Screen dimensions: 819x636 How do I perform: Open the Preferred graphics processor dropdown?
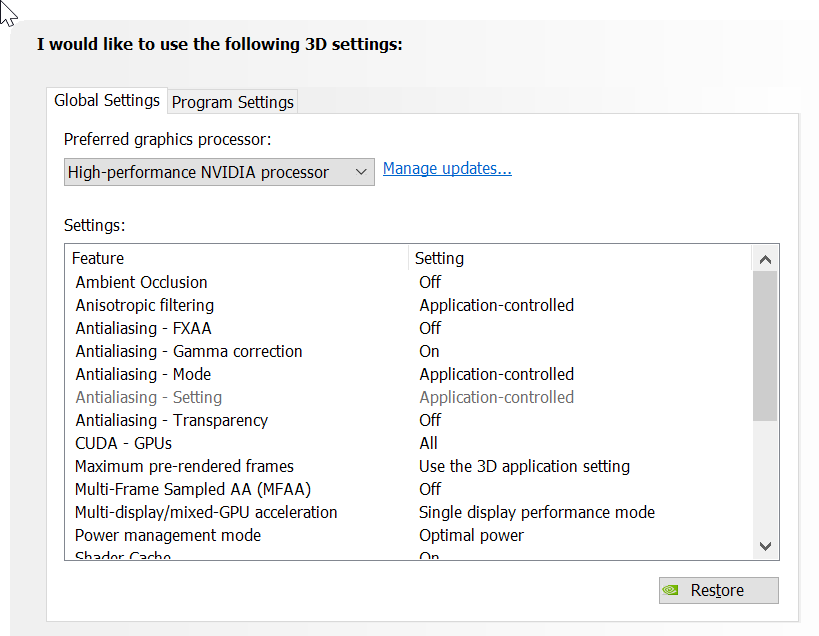coord(219,172)
